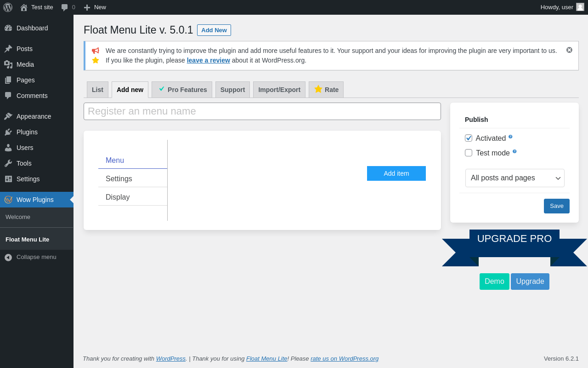
Task: Click the WordPress logo icon
Action: point(8,7)
